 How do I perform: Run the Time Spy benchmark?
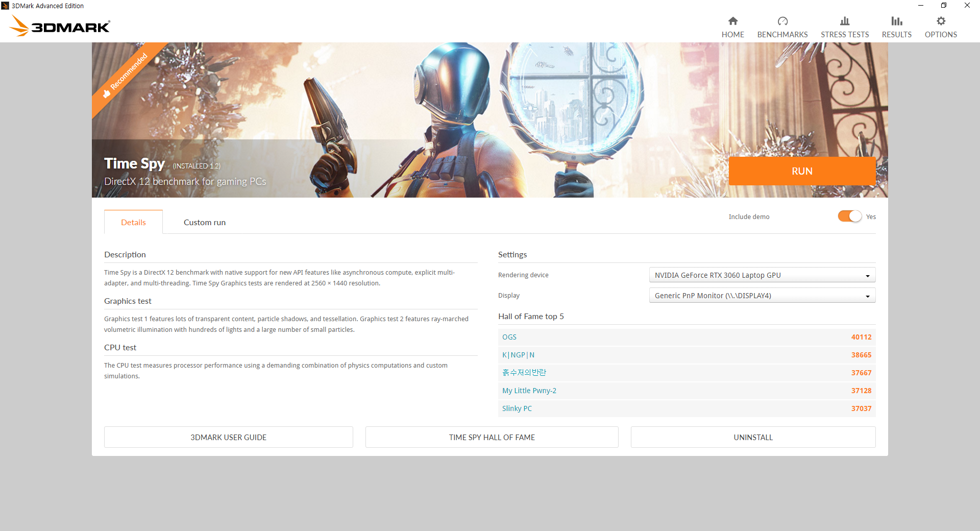click(802, 171)
